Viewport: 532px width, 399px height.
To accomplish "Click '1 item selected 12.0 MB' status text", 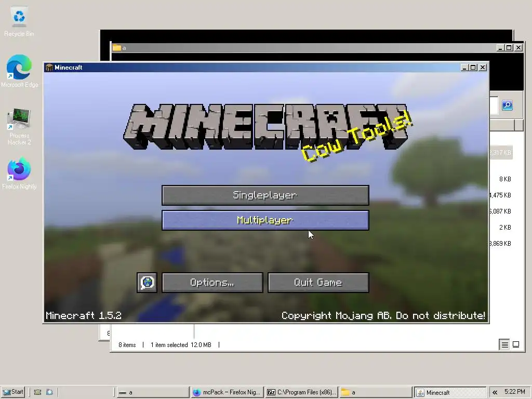I will click(x=181, y=345).
